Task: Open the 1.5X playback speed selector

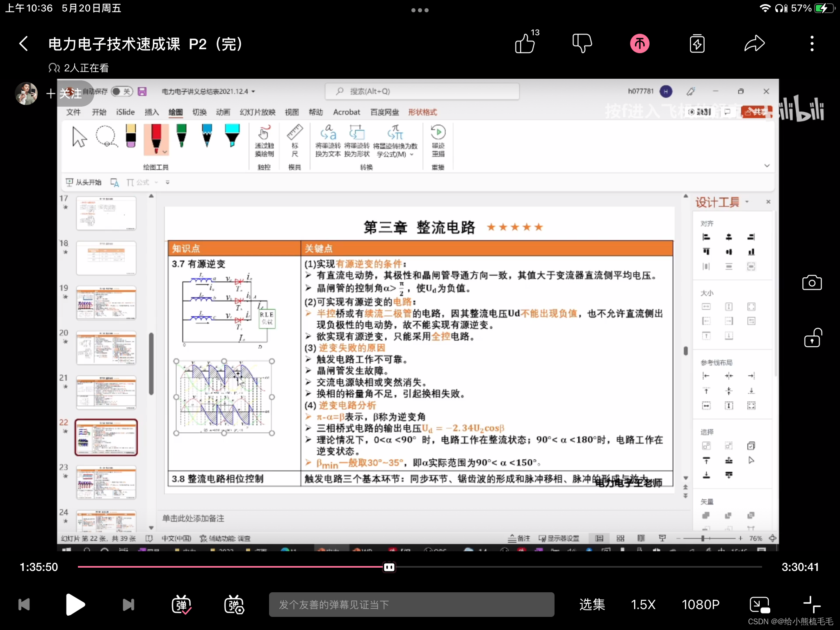Action: tap(643, 605)
